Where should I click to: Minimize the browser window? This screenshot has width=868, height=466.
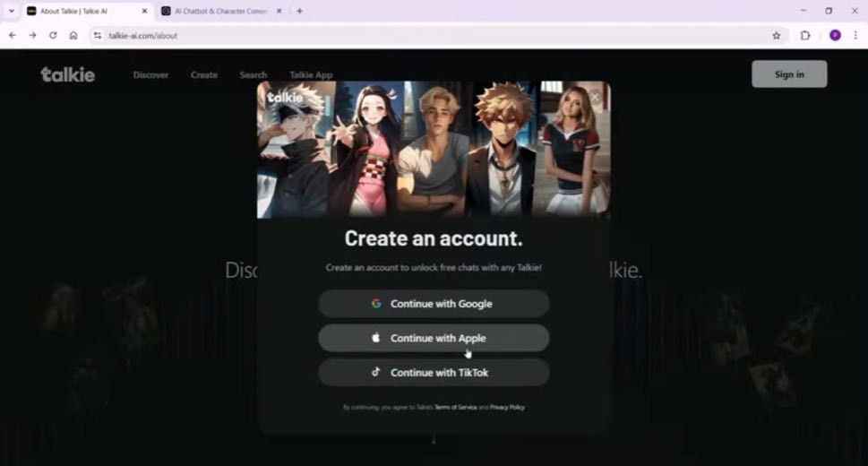(x=804, y=11)
